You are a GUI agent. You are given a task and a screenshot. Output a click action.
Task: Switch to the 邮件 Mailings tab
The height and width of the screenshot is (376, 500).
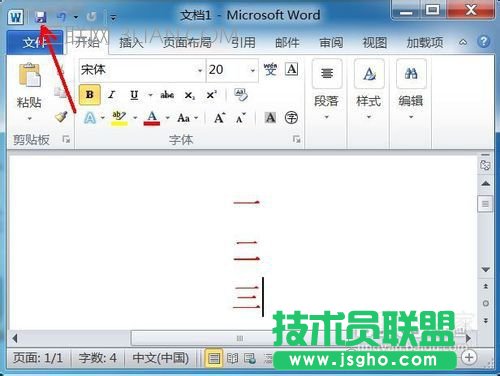[x=287, y=42]
